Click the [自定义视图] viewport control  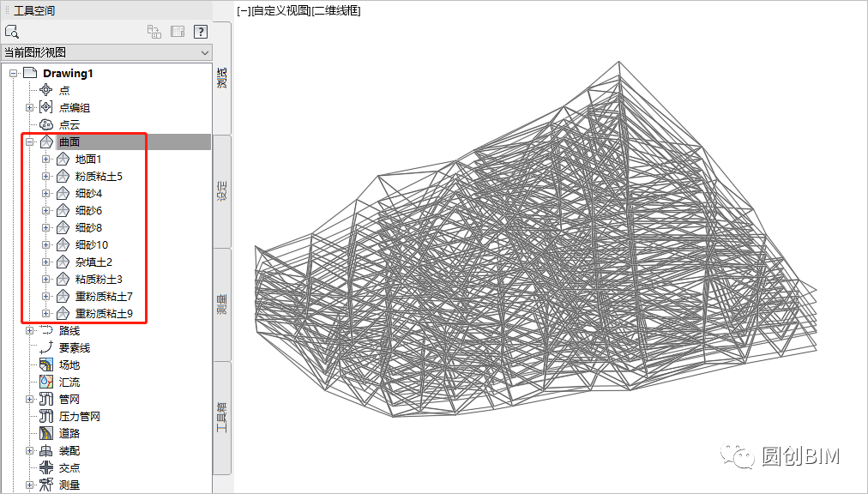(281, 10)
